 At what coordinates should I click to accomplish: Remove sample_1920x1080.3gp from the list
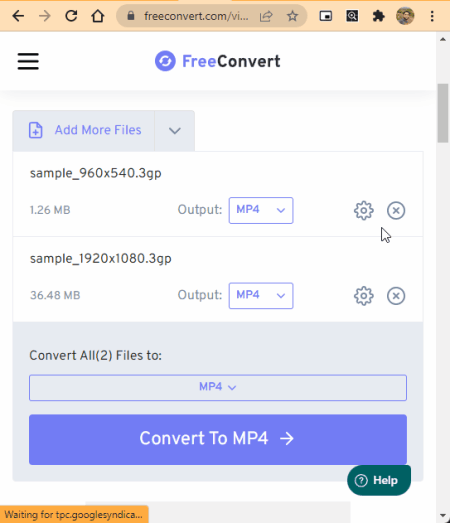[396, 296]
